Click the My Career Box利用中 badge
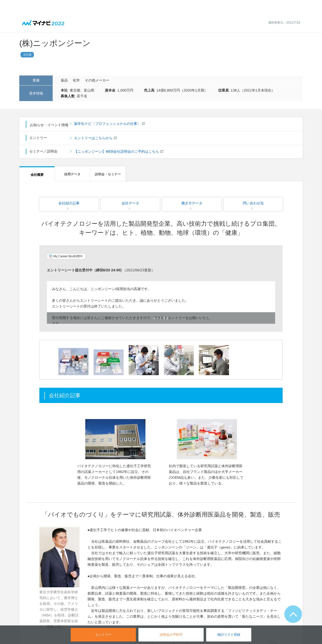The image size is (322, 644). [66, 256]
